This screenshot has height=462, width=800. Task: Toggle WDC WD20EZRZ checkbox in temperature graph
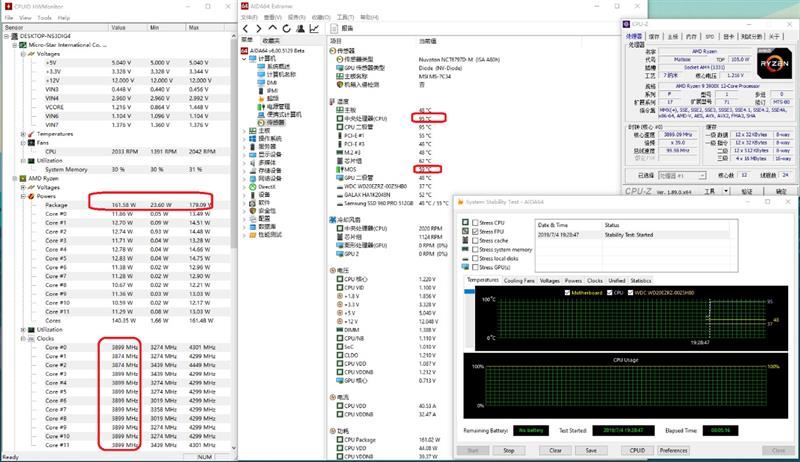tap(631, 293)
